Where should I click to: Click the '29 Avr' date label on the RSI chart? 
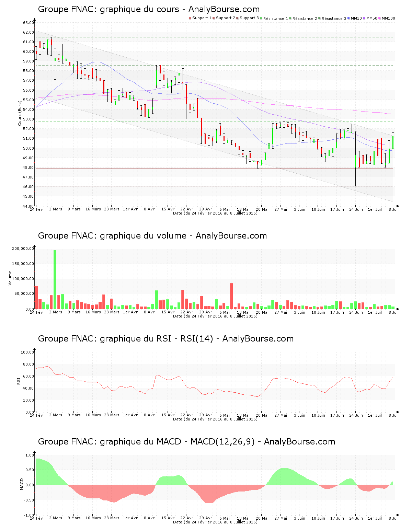pyautogui.click(x=206, y=415)
